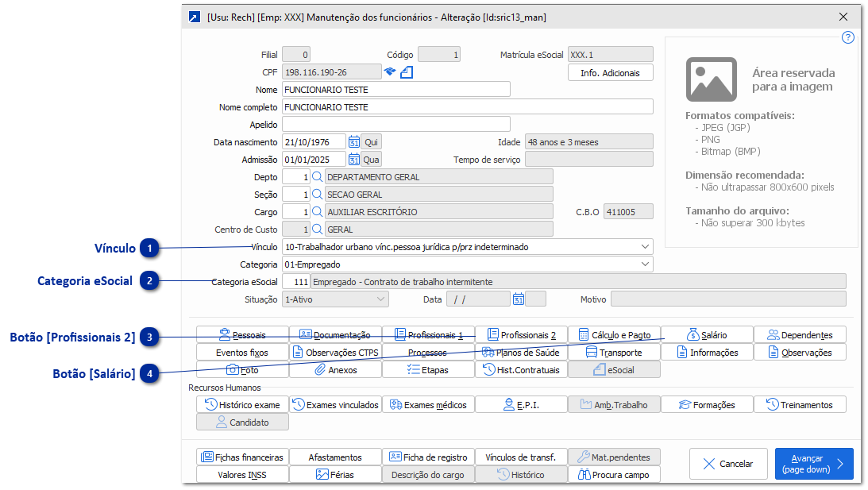The height and width of the screenshot is (490, 868).
Task: Switch to the Salário section
Action: [x=707, y=334]
